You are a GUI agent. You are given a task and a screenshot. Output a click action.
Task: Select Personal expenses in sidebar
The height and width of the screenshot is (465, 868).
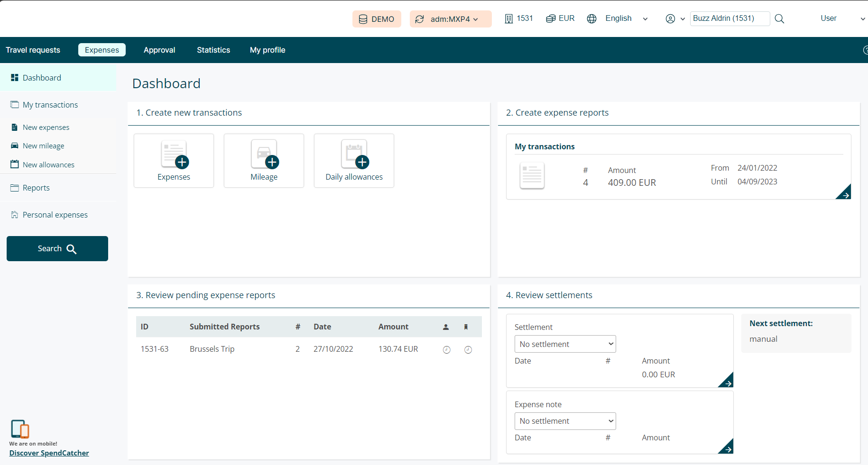55,215
